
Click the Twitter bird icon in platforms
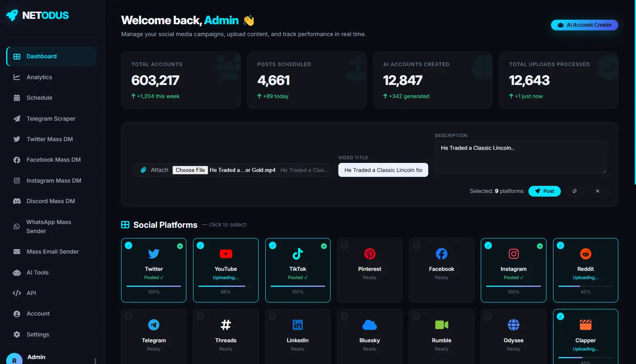click(154, 254)
